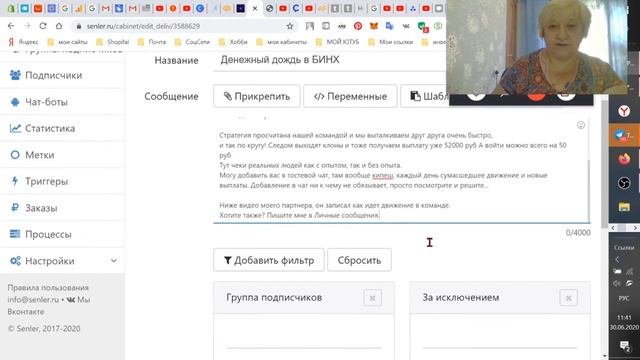Remove the За исключением filter

click(x=568, y=298)
